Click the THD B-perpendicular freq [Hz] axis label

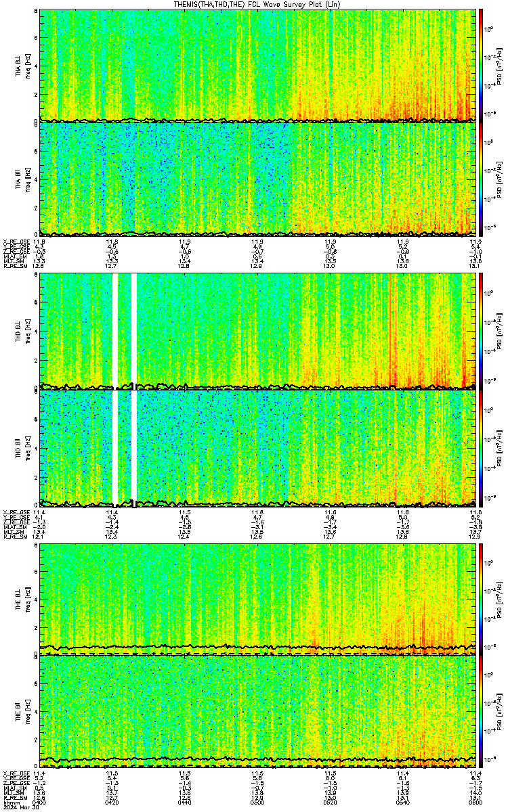tap(26, 332)
